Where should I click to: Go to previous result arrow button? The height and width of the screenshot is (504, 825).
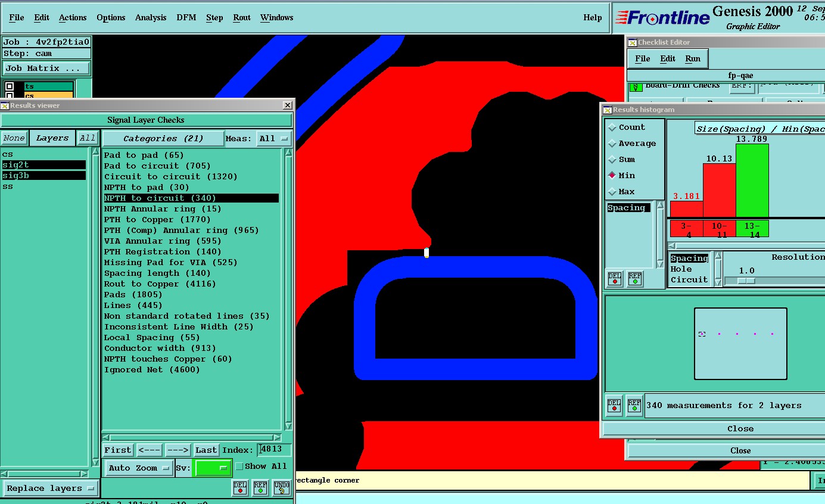pyautogui.click(x=149, y=450)
